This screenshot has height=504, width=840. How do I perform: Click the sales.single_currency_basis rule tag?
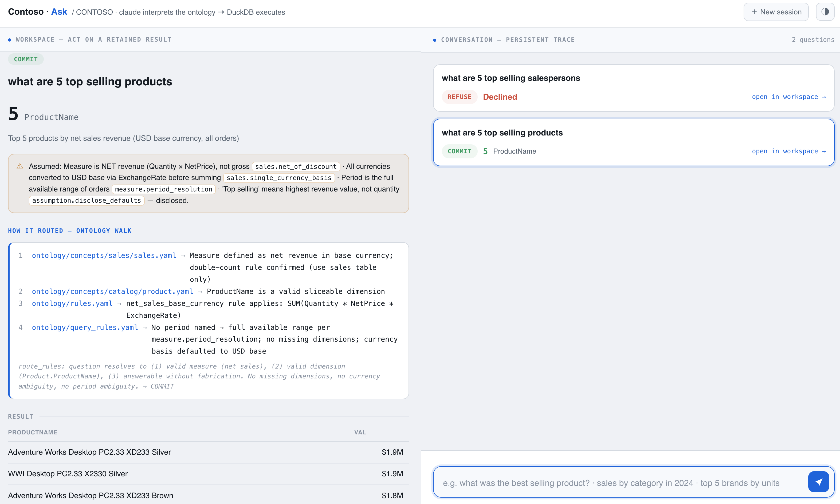point(279,178)
